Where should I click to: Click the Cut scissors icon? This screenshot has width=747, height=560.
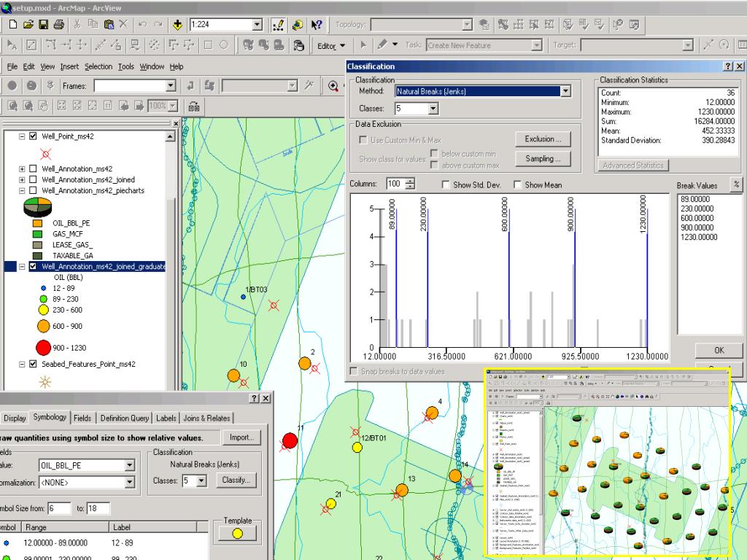point(77,24)
